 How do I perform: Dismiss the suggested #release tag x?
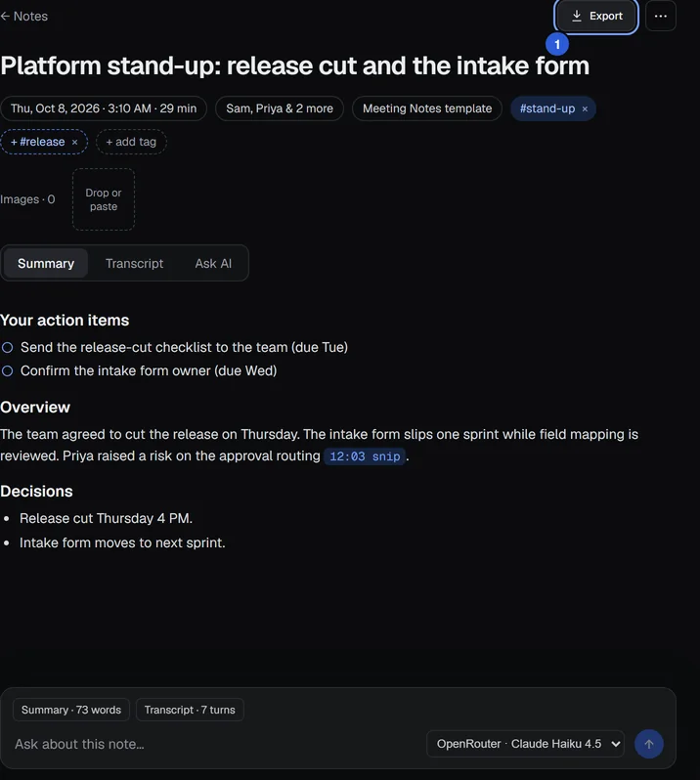74,143
